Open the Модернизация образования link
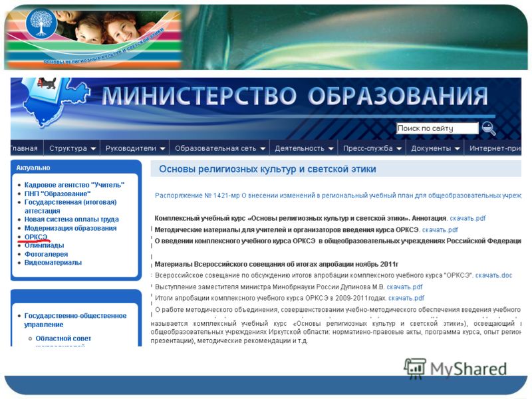 70,228
